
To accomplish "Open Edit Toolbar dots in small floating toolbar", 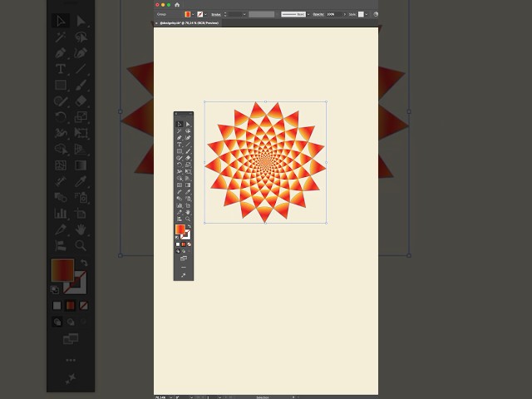I will (x=184, y=268).
